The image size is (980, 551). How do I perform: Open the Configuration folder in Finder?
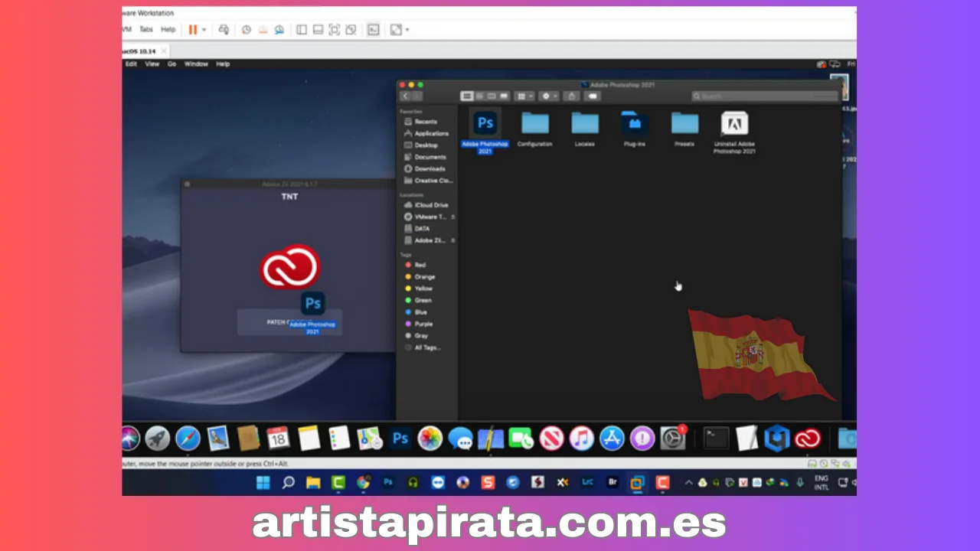[x=534, y=123]
